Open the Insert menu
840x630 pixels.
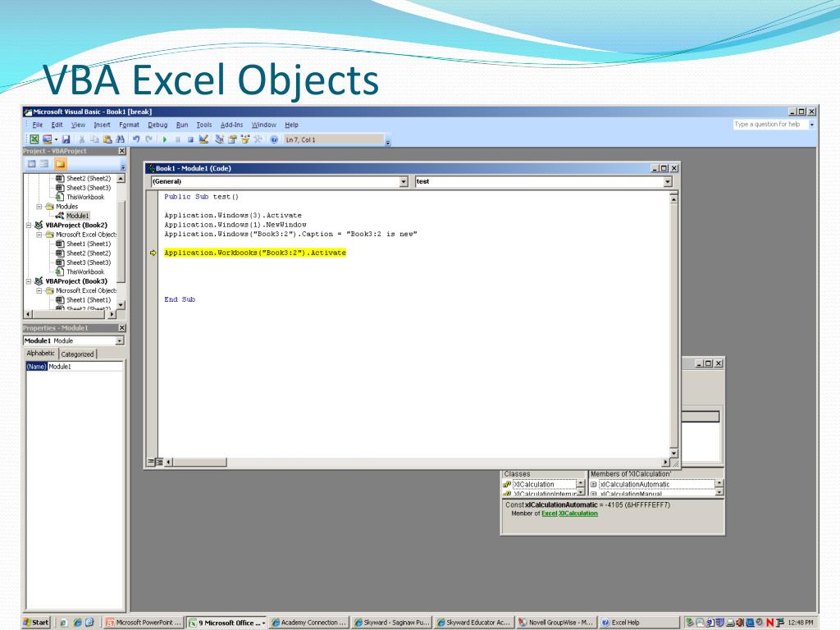tap(102, 125)
